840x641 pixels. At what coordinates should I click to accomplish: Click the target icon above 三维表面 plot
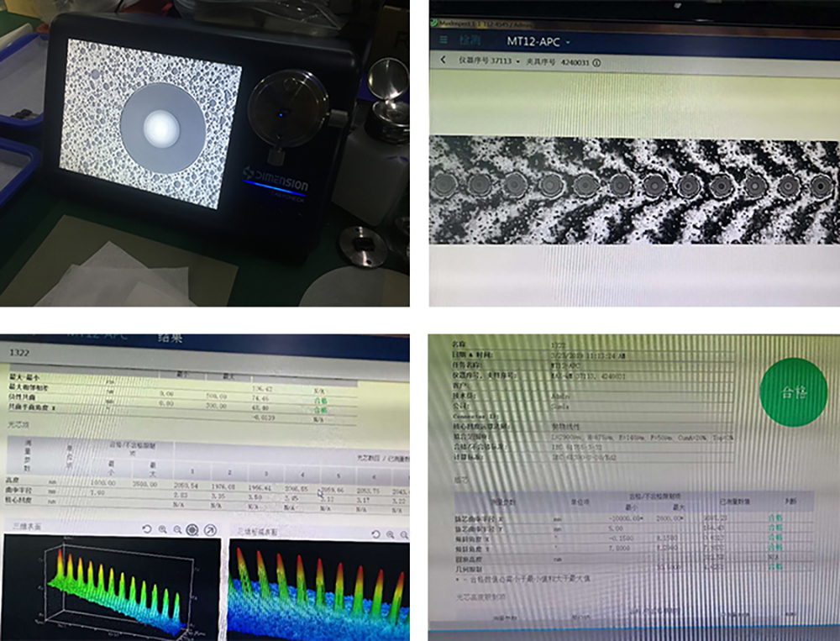[192, 530]
